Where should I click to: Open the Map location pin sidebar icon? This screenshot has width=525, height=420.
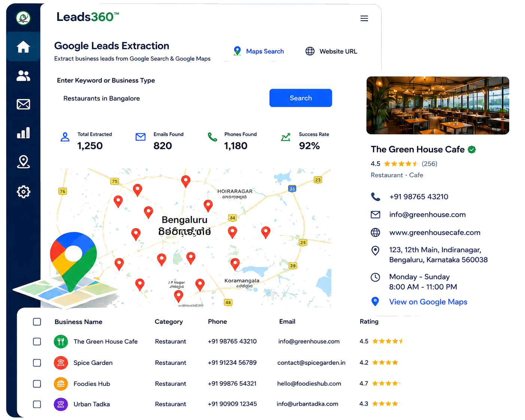[x=23, y=162]
